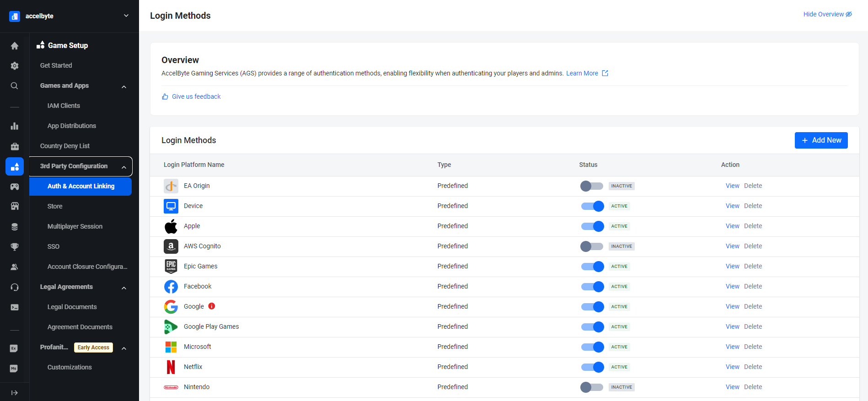Open the Ex extension icon in rail
The image size is (868, 401).
pyautogui.click(x=14, y=348)
